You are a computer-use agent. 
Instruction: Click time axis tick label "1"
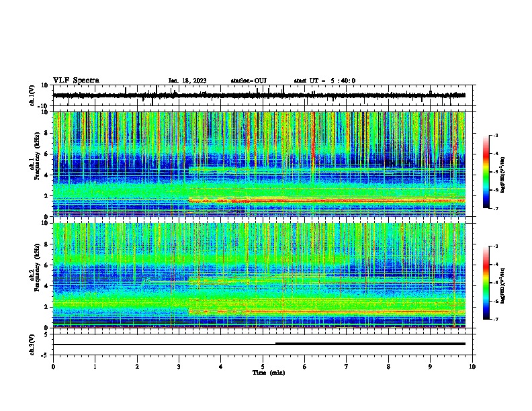(x=95, y=367)
